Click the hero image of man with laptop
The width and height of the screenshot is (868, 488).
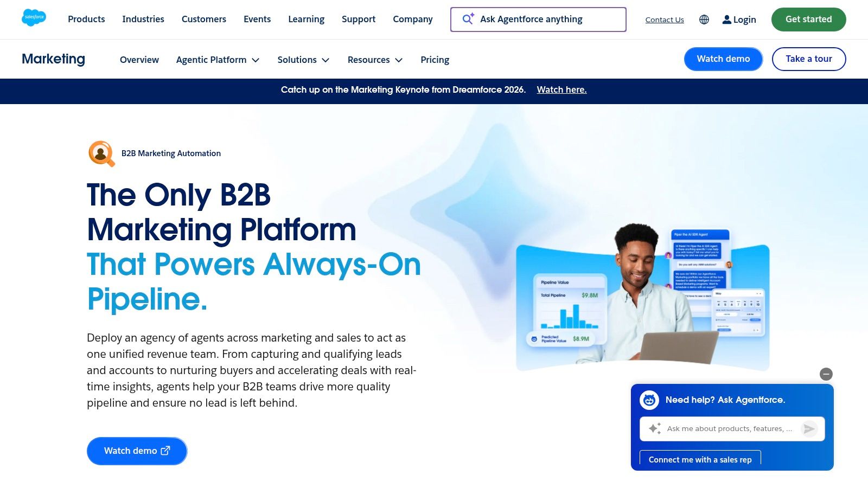642,297
